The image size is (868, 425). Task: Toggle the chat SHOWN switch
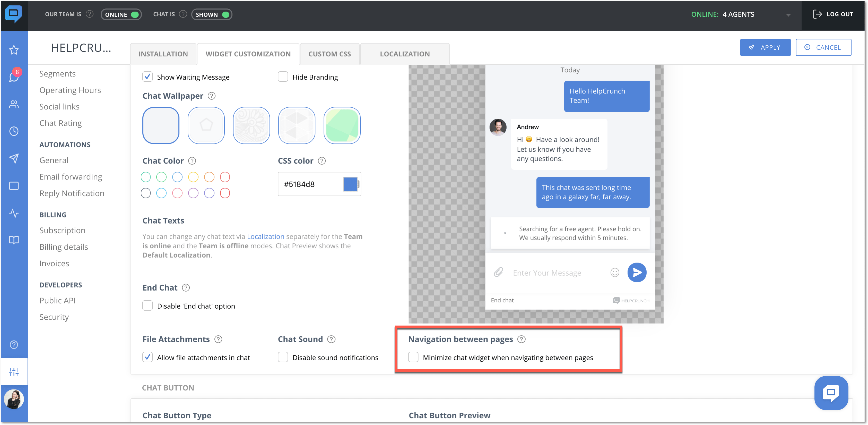point(212,14)
